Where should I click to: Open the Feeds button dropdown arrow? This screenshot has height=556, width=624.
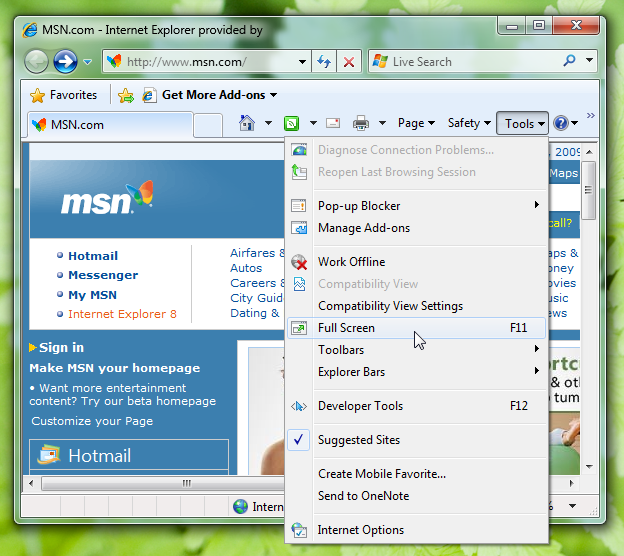click(314, 123)
